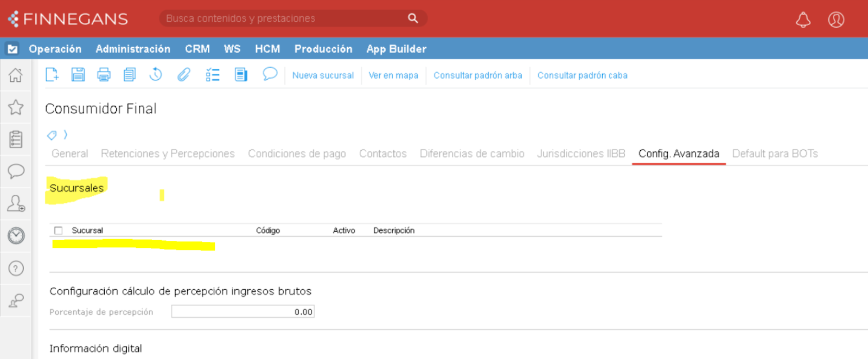
Task: Open the Administración menu
Action: point(133,49)
